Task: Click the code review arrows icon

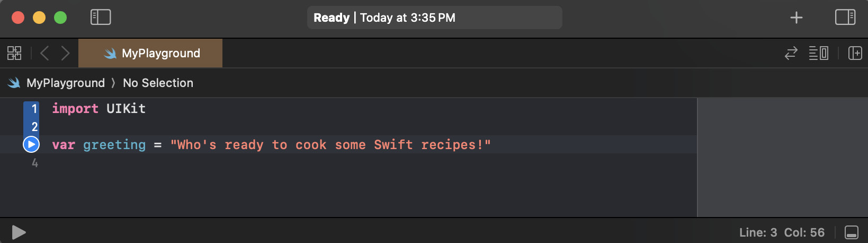Action: point(791,53)
